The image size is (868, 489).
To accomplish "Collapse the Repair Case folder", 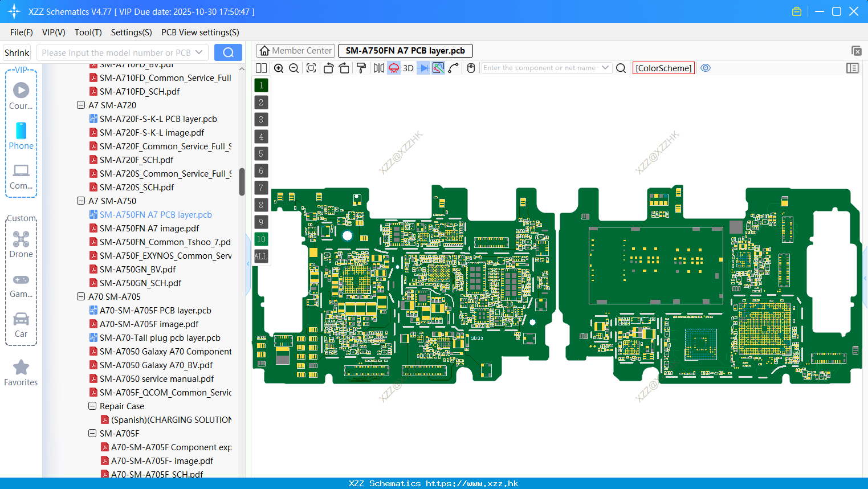I will [x=92, y=406].
